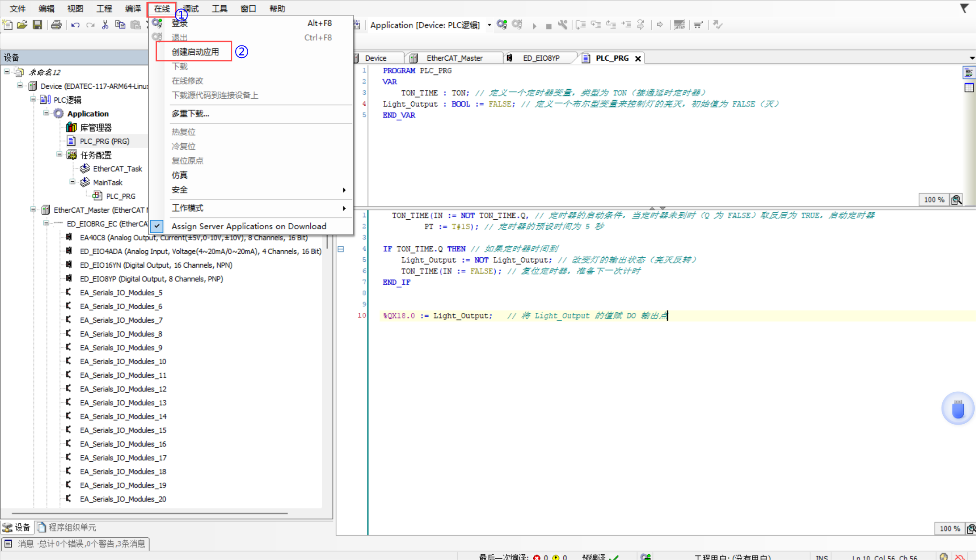
Task: Click the EtherCAT_Master tab
Action: pos(455,58)
